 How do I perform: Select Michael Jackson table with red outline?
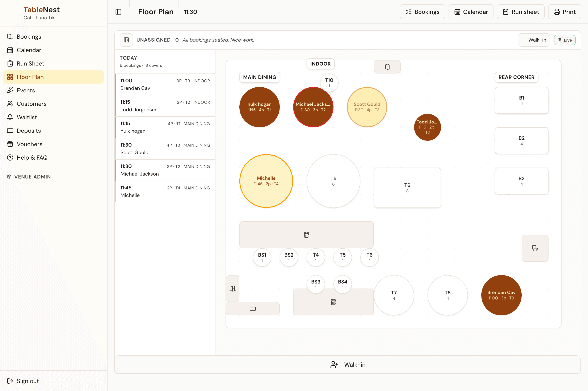313,107
